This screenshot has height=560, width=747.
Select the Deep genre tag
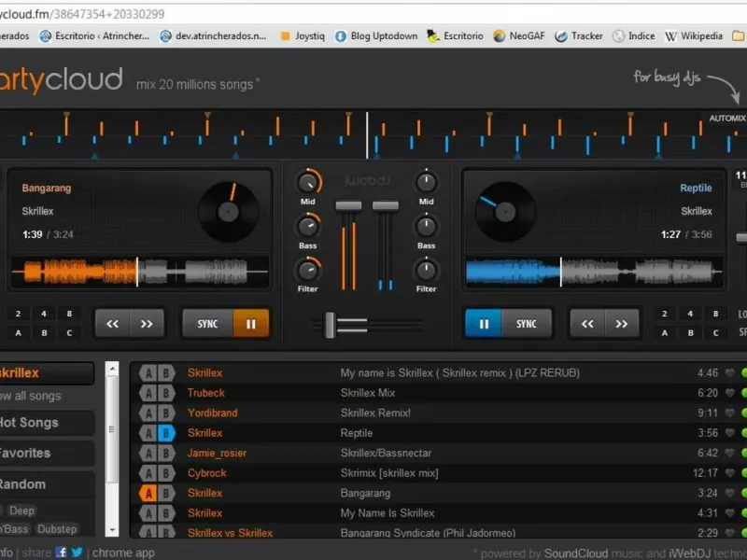coord(21,511)
